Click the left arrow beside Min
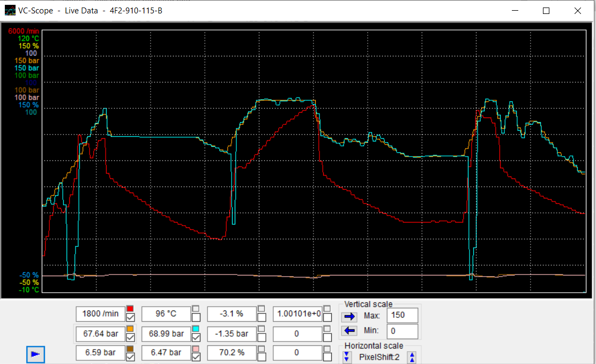The image size is (596, 364). [349, 331]
